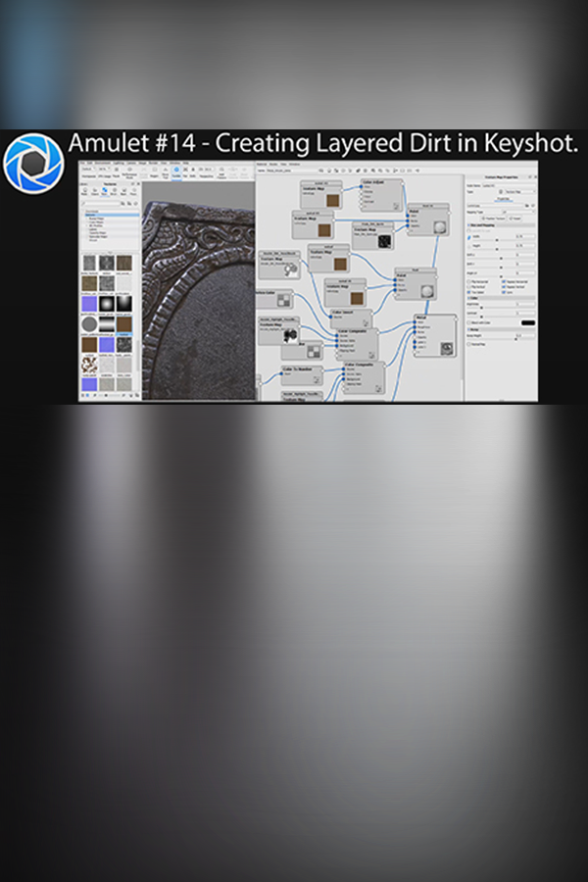Click the texture type icon left of Type dropdown

pos(501,192)
